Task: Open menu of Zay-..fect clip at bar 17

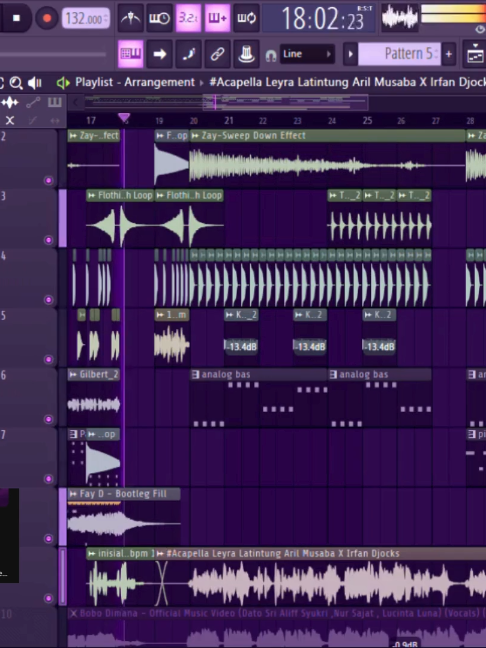Action: coord(73,136)
